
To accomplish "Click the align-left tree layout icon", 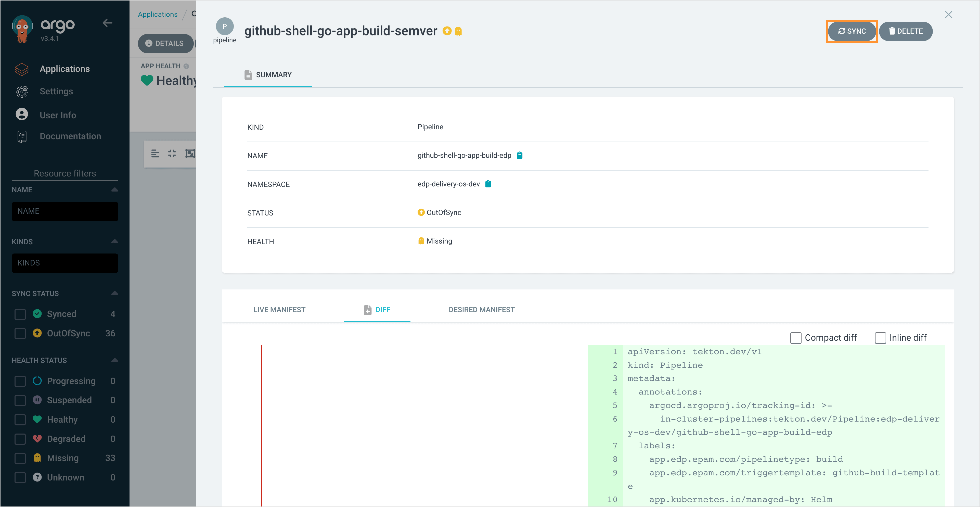I will (155, 153).
